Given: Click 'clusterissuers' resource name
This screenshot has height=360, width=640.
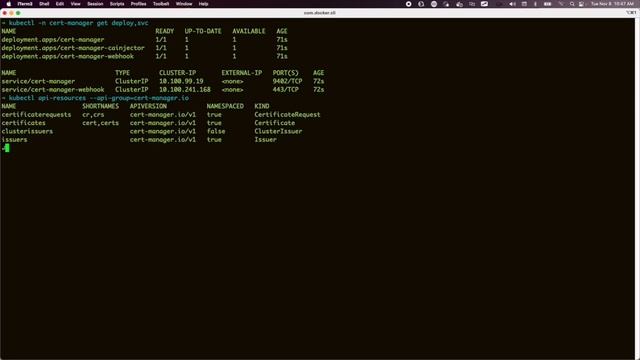Looking at the screenshot, I should click(27, 131).
